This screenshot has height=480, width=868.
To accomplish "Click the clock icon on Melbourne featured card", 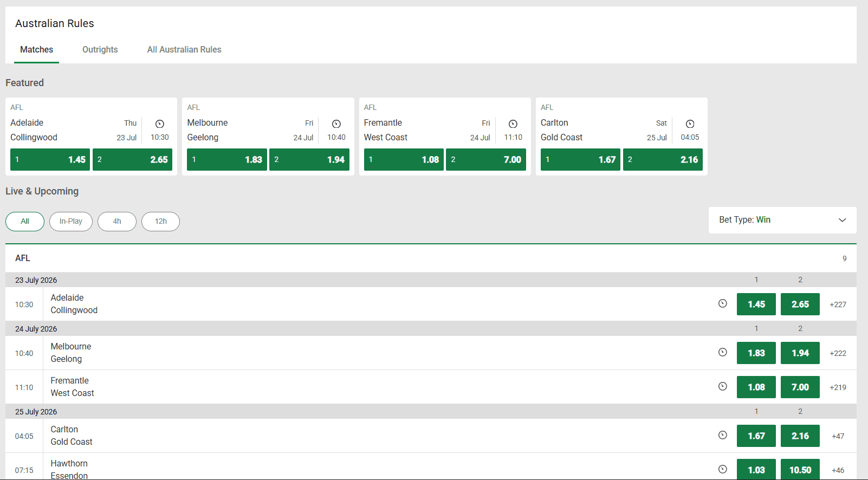I will click(x=336, y=124).
